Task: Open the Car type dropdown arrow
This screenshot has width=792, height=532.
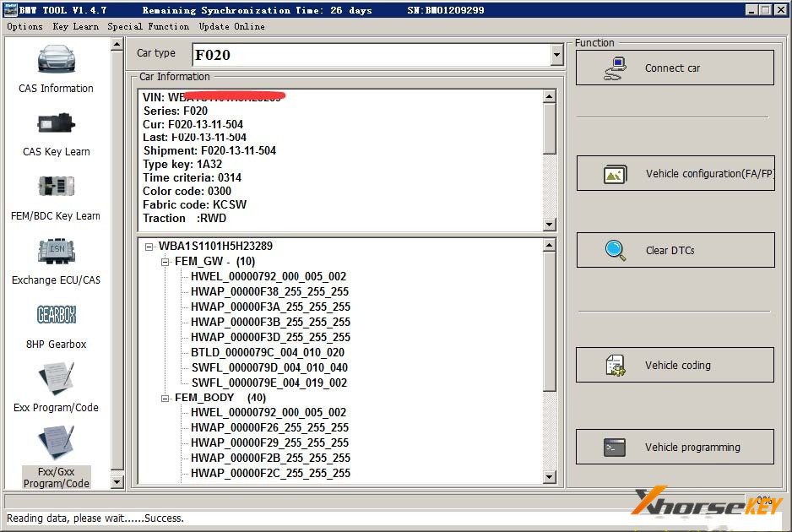Action: [556, 55]
